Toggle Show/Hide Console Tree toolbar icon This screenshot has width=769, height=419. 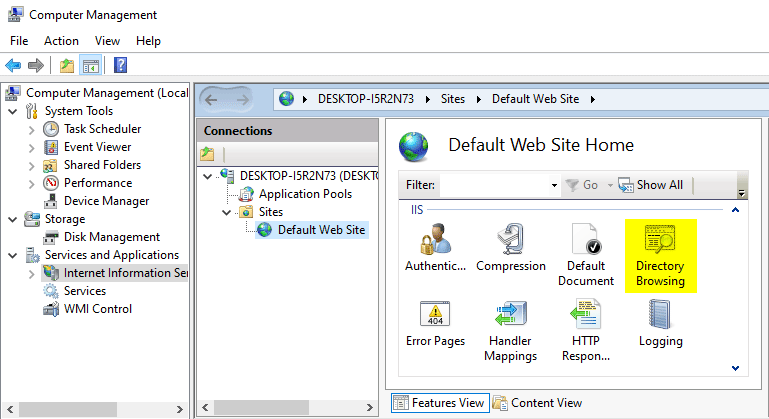tap(91, 65)
